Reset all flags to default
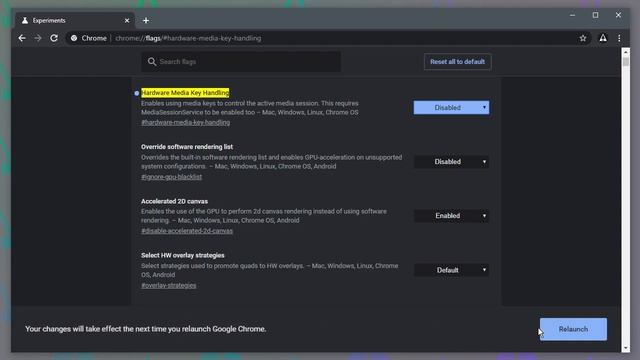Viewport: 640px width, 360px height. 457,62
